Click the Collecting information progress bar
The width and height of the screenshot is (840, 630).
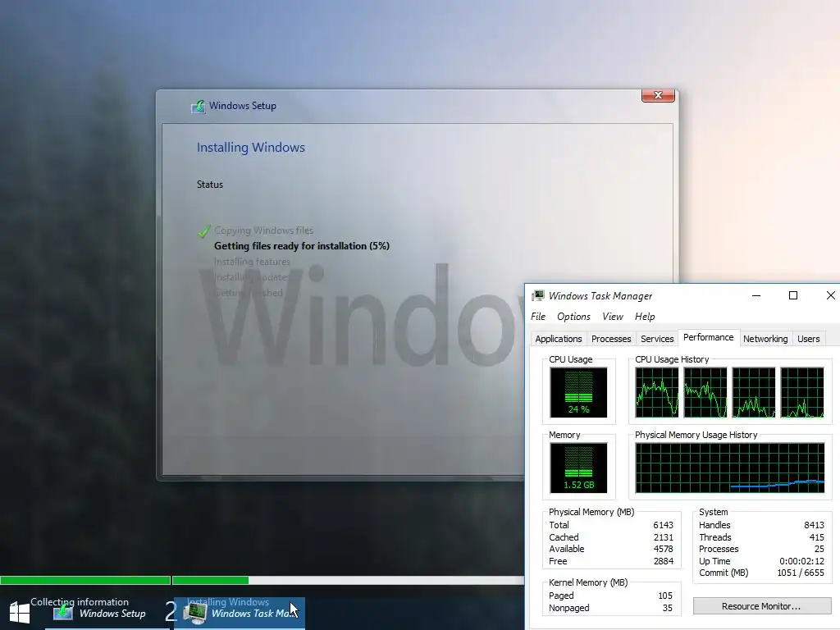pos(85,580)
